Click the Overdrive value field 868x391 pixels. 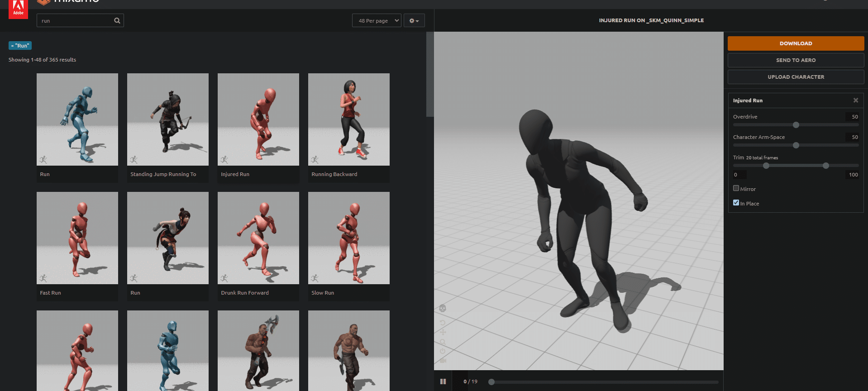[852, 117]
